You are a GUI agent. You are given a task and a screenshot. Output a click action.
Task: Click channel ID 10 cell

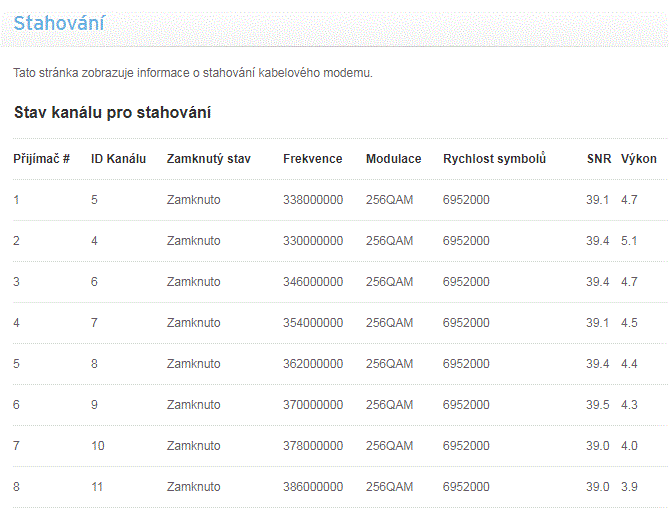[x=97, y=446]
